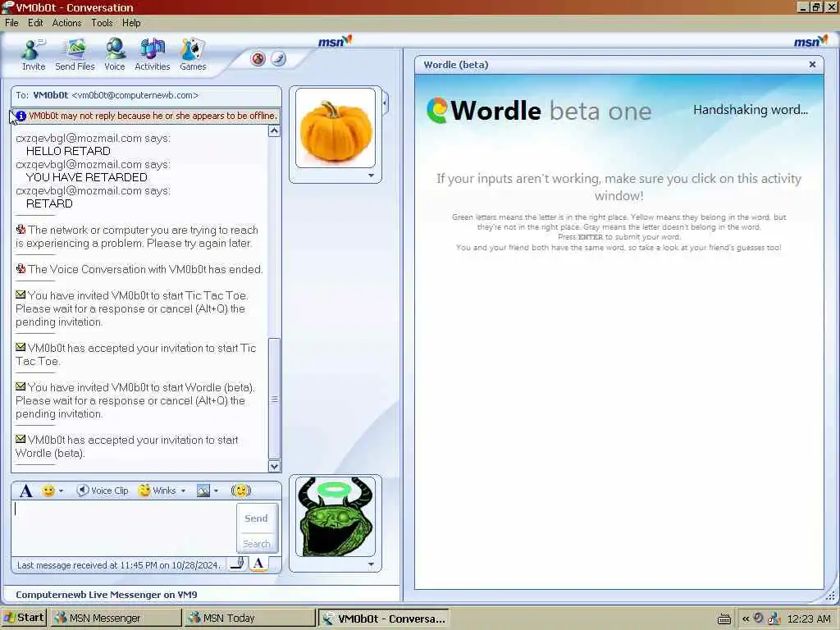Image resolution: width=840 pixels, height=630 pixels.
Task: Click the Send button
Action: click(257, 518)
